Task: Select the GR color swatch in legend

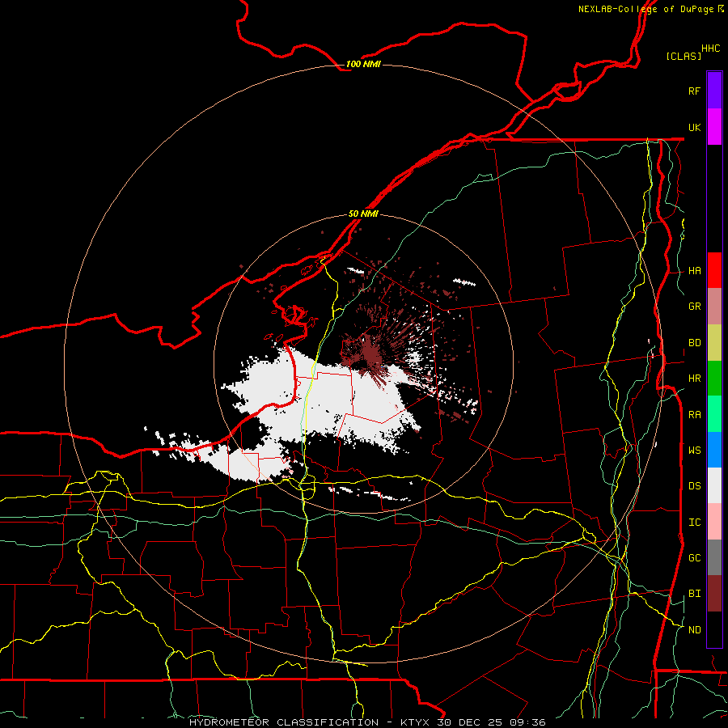Action: pos(714,307)
